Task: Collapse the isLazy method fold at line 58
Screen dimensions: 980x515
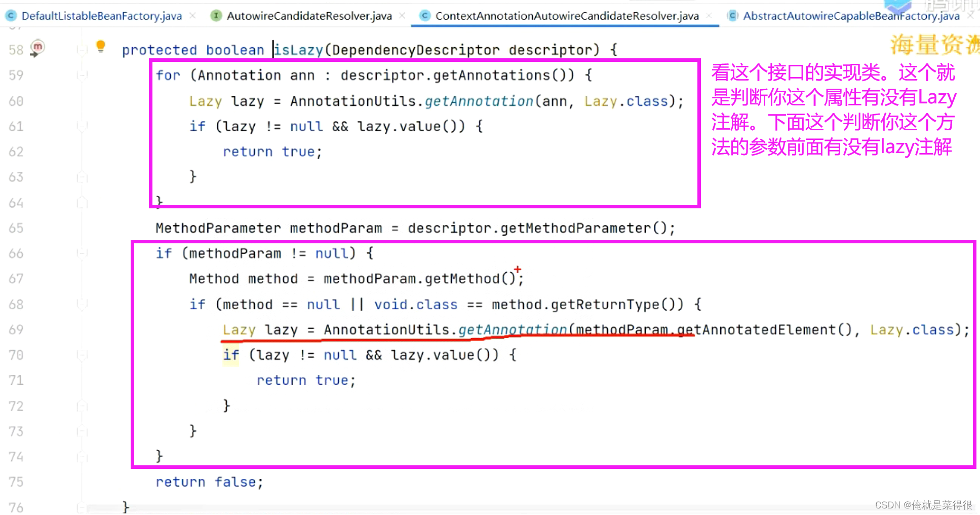Action: (x=82, y=50)
